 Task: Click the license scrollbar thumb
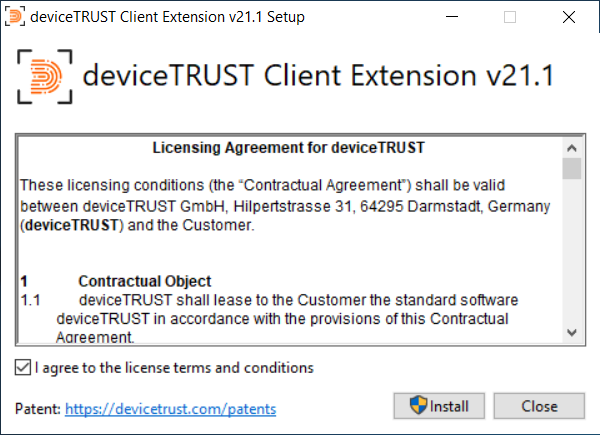point(571,167)
